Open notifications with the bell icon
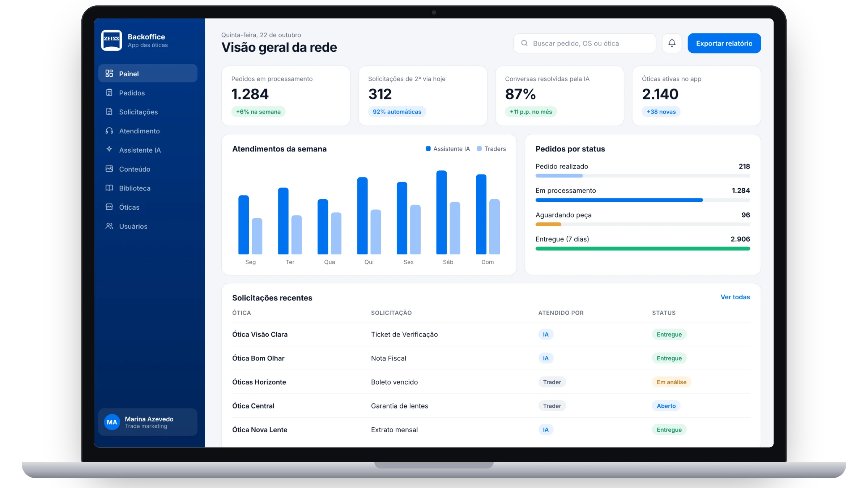The image size is (868, 488). pos(672,43)
